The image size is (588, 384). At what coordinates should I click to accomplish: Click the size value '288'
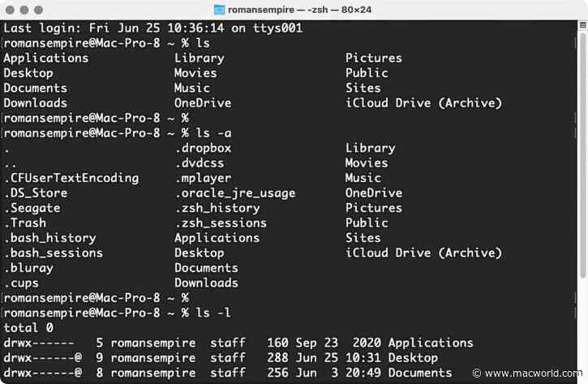[x=277, y=358]
